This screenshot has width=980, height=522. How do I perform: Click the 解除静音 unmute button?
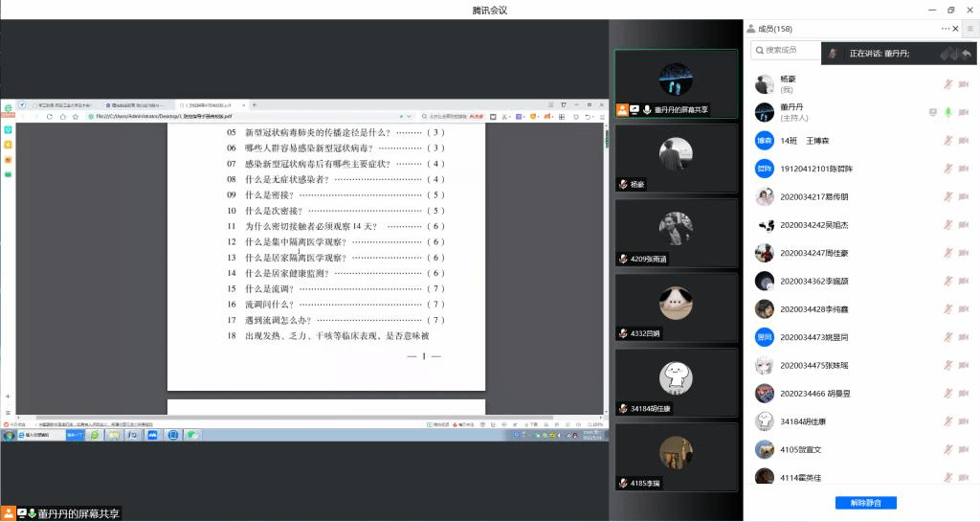tap(865, 503)
